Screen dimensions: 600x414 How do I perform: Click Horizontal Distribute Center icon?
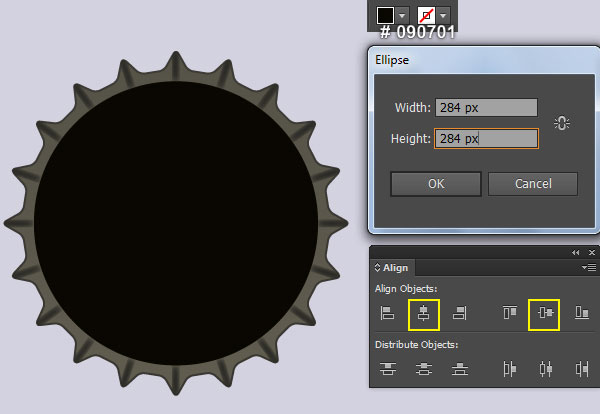coord(546,369)
